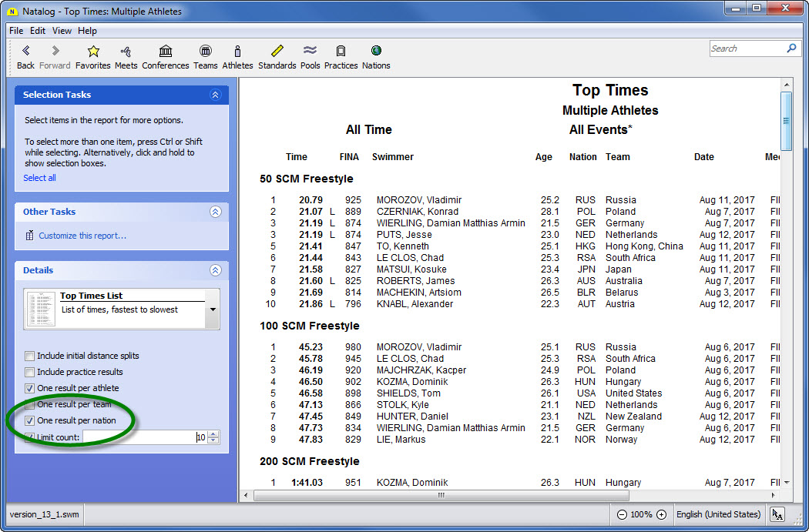Collapse the Selection Tasks panel

[x=215, y=95]
